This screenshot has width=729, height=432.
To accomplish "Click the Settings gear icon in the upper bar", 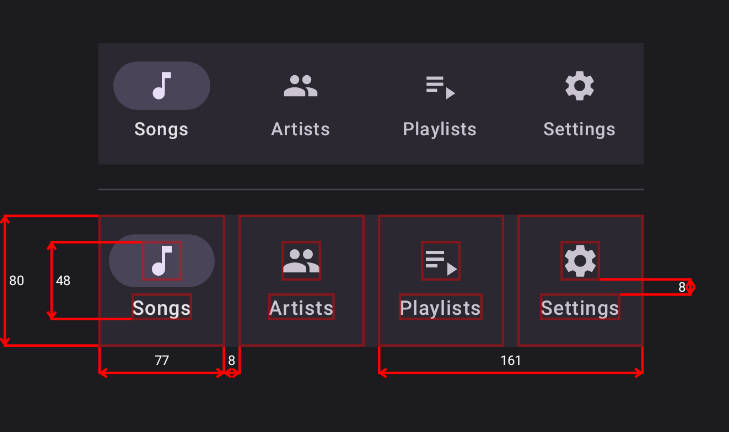I will (579, 86).
